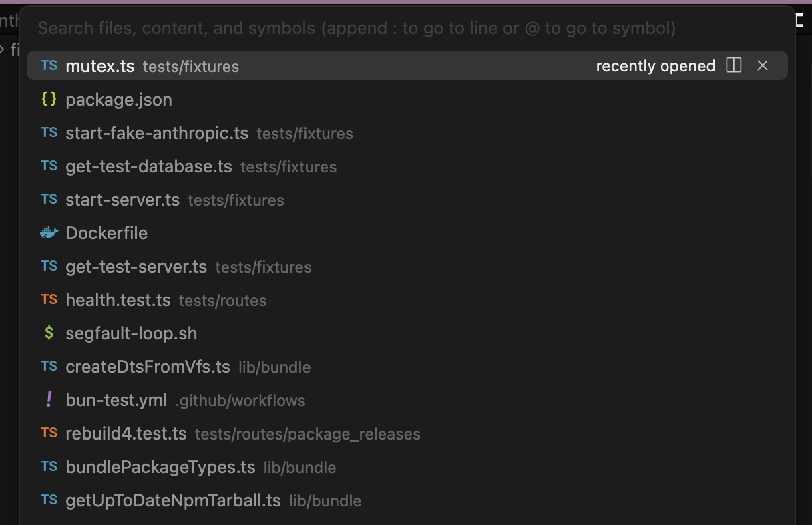Remove mutex.ts from recently opened list
The image size is (812, 525).
click(763, 65)
